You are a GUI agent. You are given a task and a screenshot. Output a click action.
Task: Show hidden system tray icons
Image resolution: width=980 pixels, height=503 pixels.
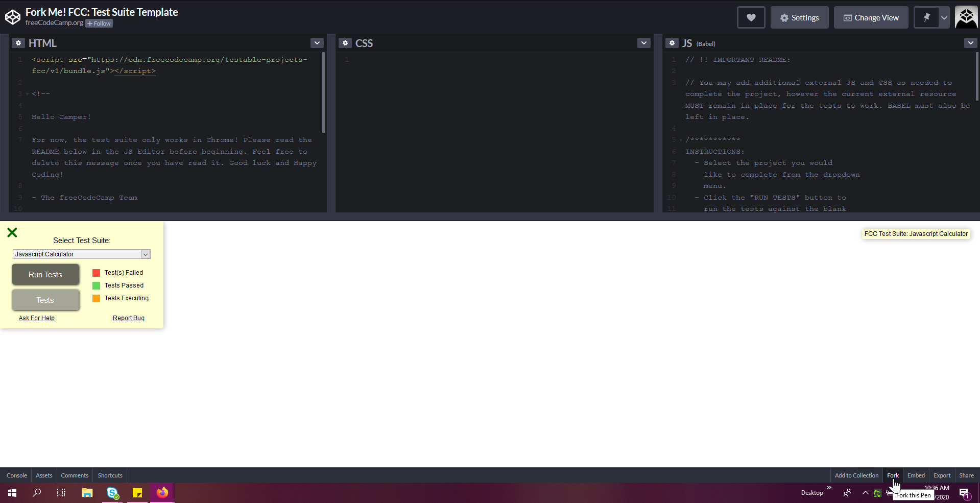[865, 493]
